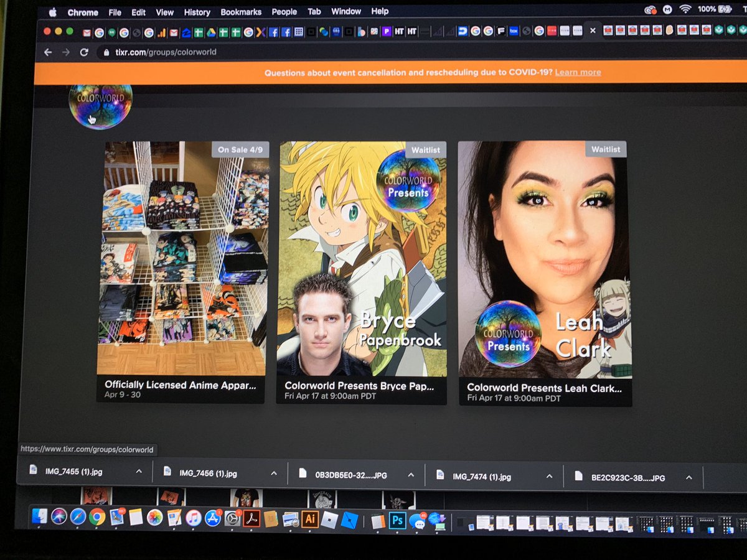Click Waitlist badge on Bryce Papenbrook card
The width and height of the screenshot is (747, 560).
coord(426,150)
